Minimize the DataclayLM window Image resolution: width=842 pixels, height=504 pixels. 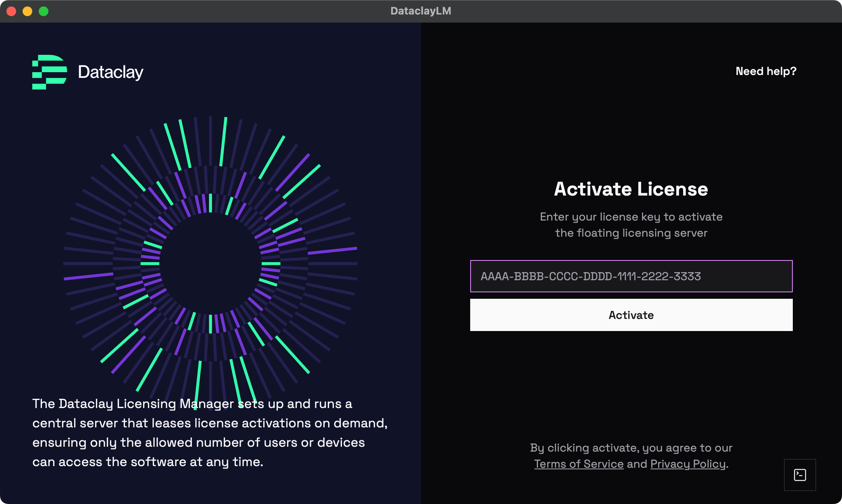pyautogui.click(x=27, y=11)
